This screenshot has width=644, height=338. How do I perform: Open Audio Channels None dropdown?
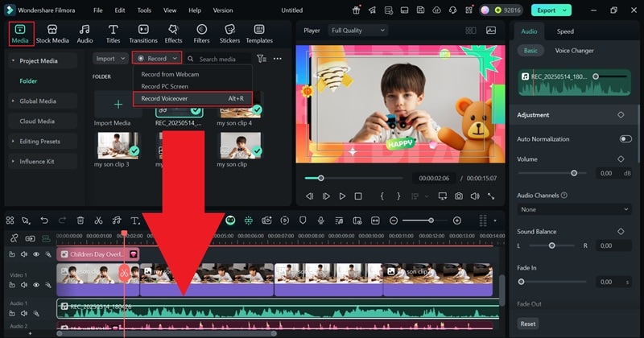tap(574, 209)
